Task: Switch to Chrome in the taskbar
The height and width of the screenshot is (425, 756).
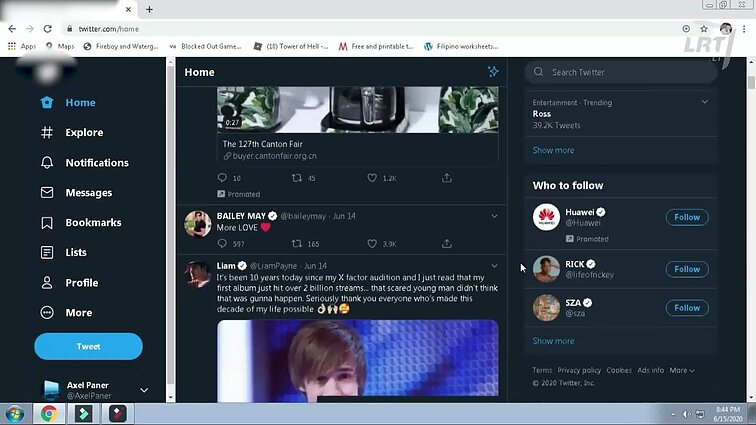Action: [x=48, y=414]
